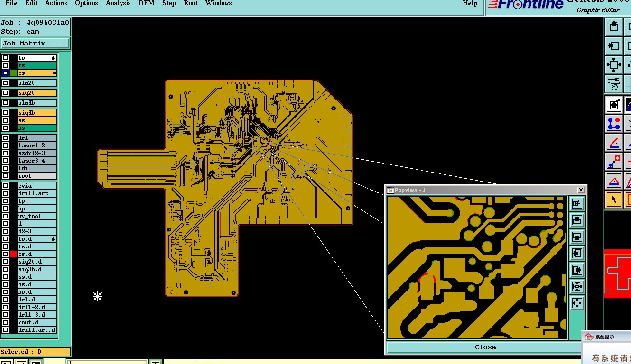Open the Rout menu
Image resolution: width=631 pixels, height=364 pixels.
click(191, 3)
